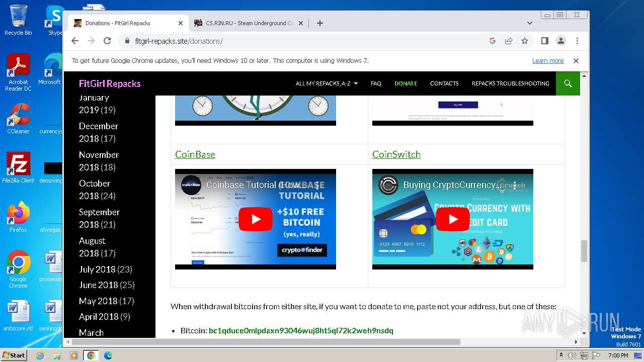This screenshot has height=362, width=644.
Task: Play the Coinbase Tutorial video
Action: point(256,219)
